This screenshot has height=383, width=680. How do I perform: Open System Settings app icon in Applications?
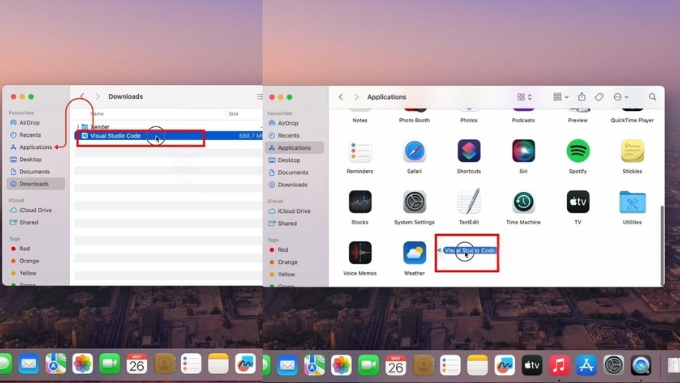414,202
